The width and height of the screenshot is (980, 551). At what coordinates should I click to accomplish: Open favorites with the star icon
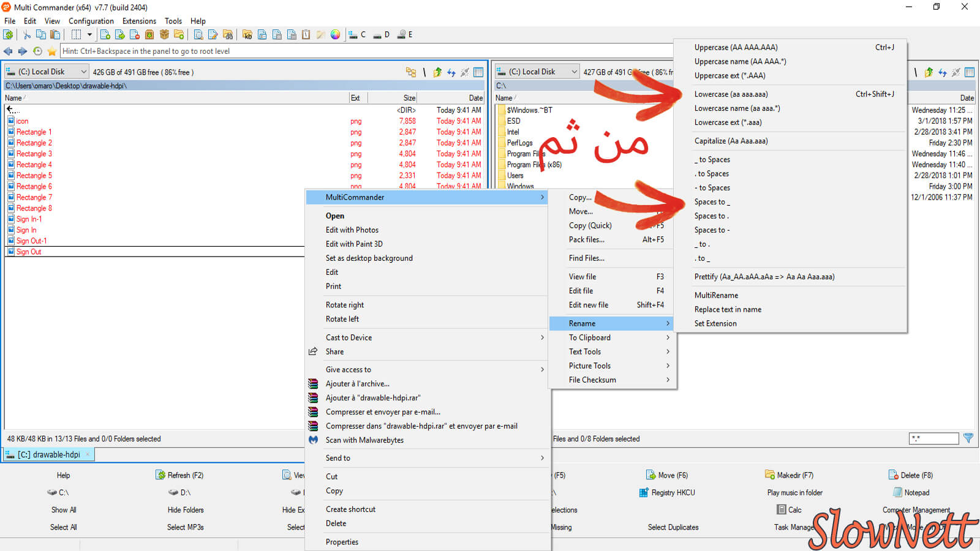pos(52,51)
